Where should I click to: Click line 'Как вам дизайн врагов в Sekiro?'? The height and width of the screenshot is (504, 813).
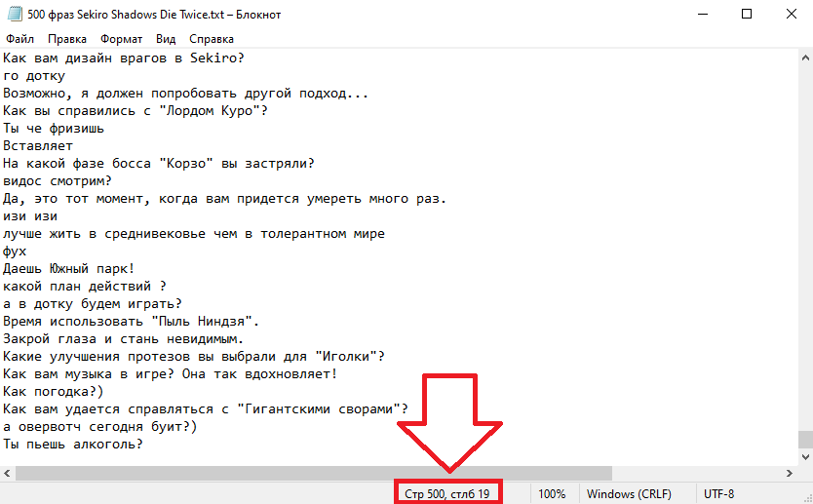tap(124, 58)
